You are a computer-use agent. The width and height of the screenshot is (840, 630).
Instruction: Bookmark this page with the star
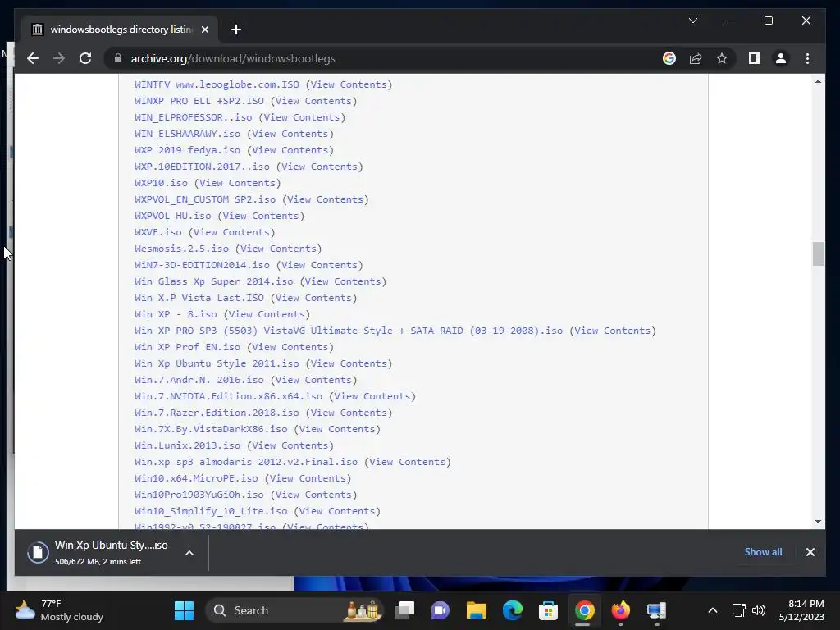point(722,58)
